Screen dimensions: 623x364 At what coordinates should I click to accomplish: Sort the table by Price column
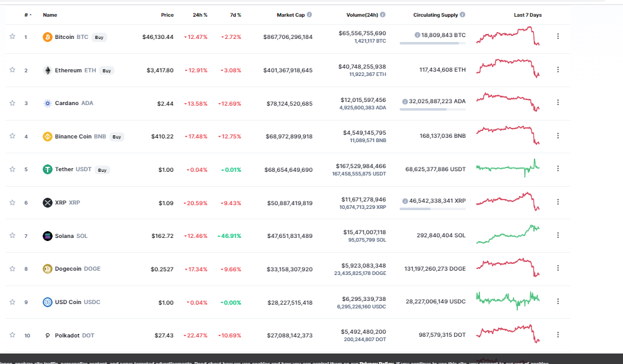tap(167, 15)
